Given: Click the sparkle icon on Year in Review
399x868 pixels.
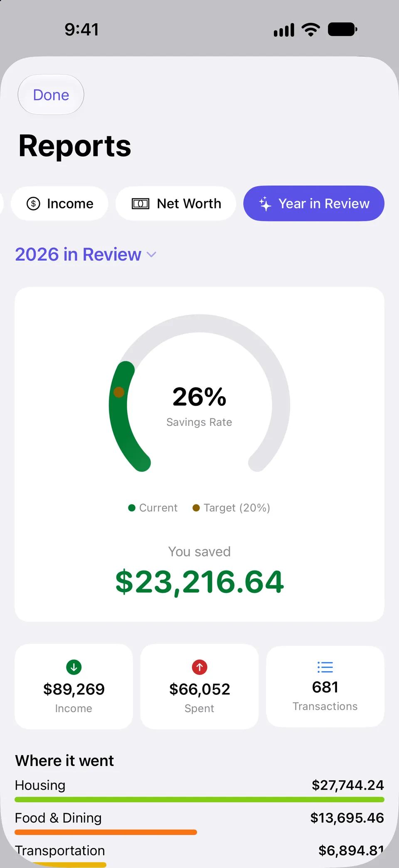Looking at the screenshot, I should (265, 203).
